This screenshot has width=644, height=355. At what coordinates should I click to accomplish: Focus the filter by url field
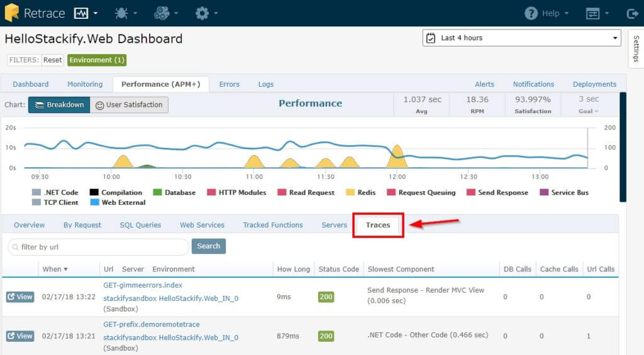coord(99,247)
